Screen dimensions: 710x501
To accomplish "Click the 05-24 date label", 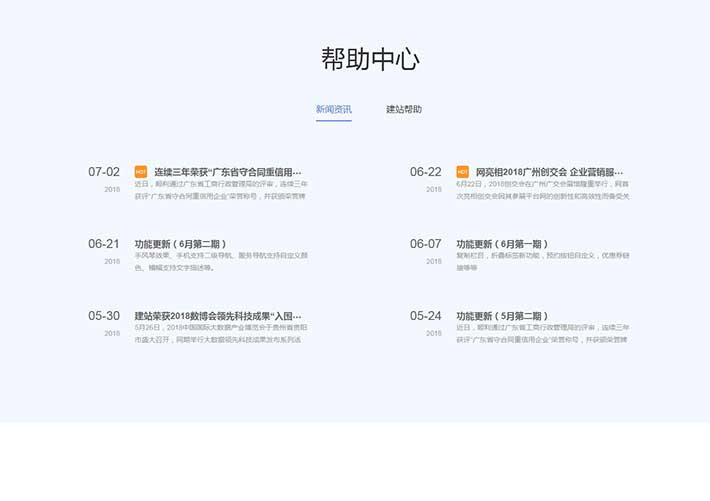I will coord(425,316).
